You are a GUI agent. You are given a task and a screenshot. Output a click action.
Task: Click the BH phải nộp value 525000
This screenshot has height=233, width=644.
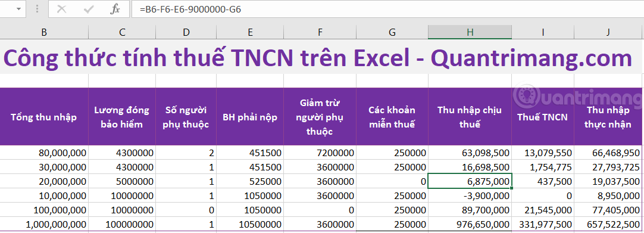click(x=250, y=181)
